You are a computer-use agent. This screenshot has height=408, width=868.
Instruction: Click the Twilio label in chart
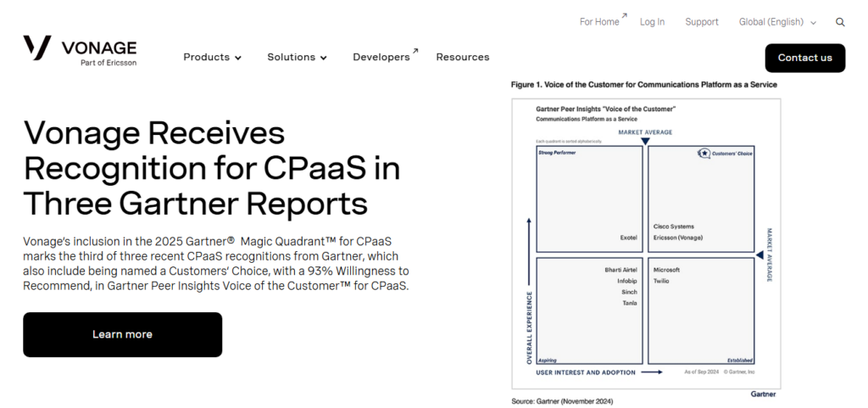click(x=661, y=282)
